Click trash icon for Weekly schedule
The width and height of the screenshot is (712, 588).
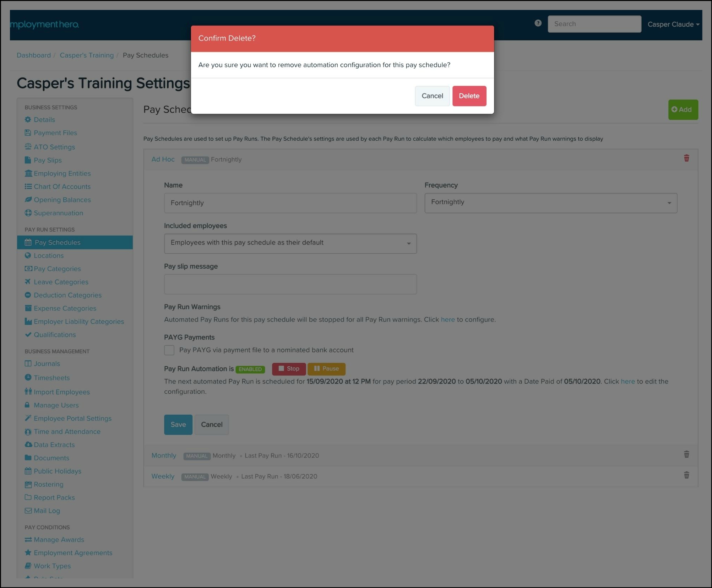[x=686, y=475]
